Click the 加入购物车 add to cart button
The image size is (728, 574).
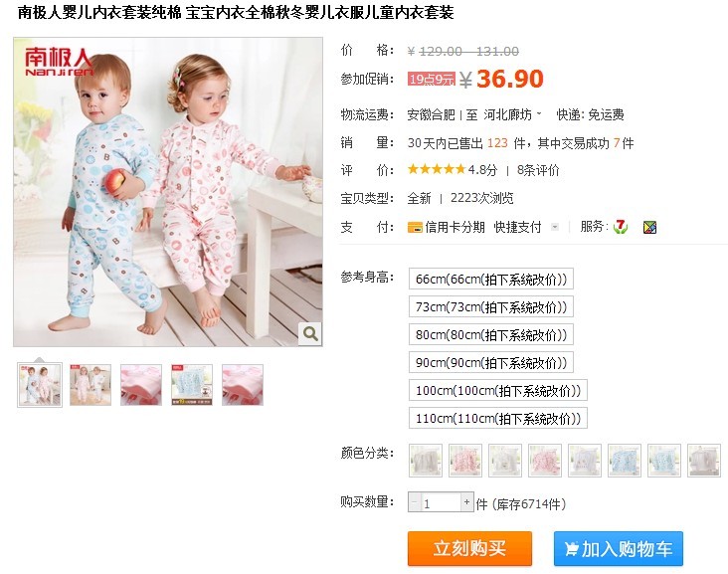619,548
